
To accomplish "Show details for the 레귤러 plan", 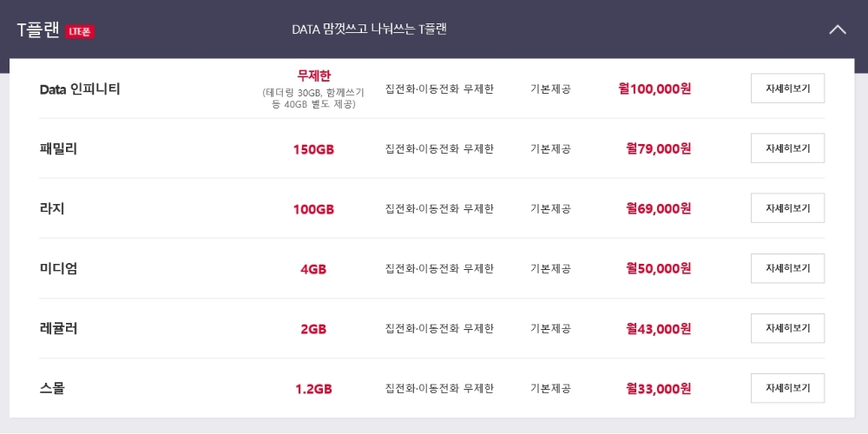I will click(788, 328).
